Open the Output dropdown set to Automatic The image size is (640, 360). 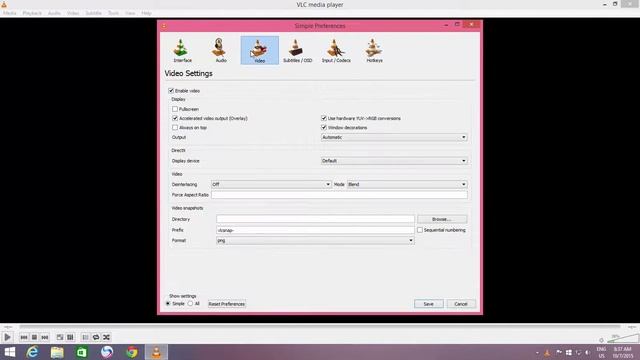click(394, 138)
